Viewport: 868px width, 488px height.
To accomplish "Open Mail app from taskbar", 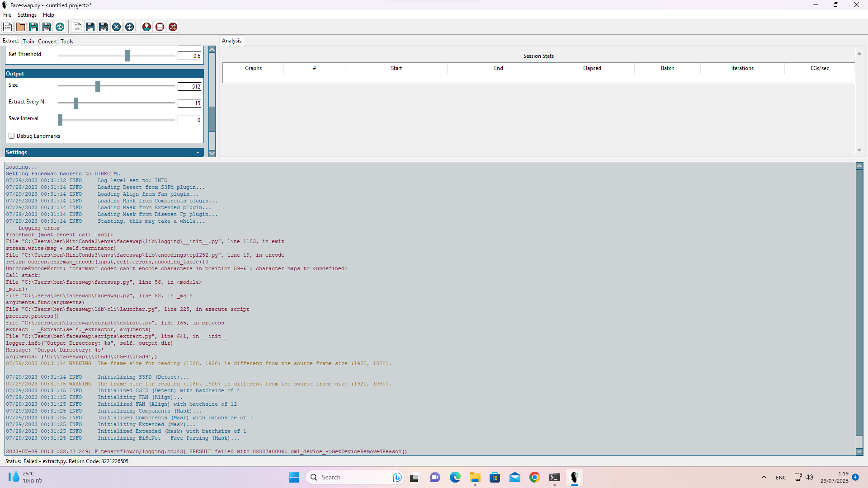I will click(x=515, y=477).
